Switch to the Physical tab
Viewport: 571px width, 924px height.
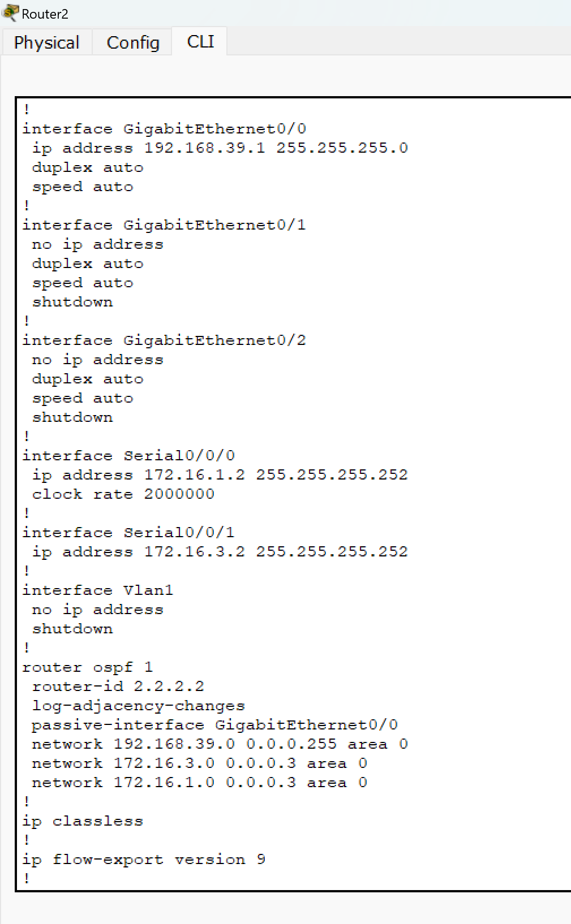point(47,42)
